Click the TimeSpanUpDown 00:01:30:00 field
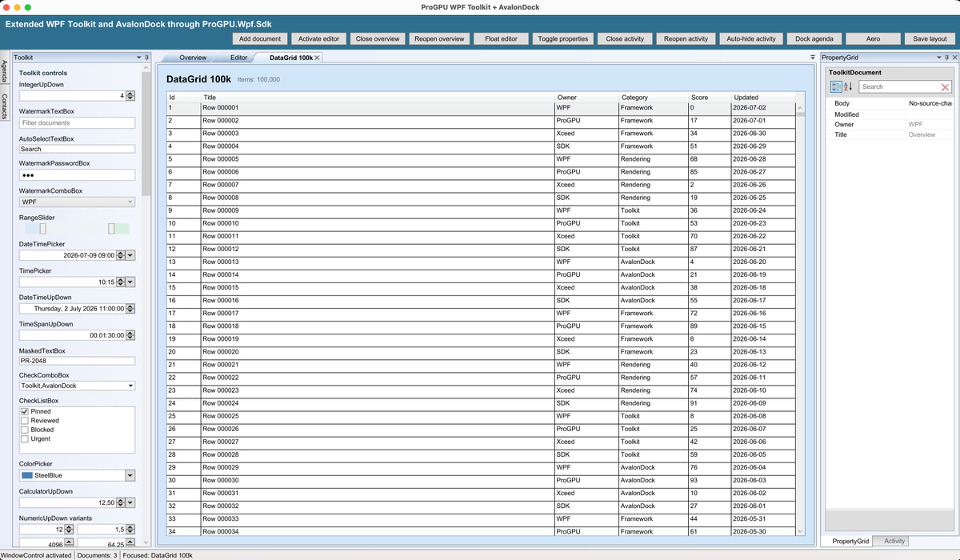Image resolution: width=960 pixels, height=560 pixels. click(x=71, y=335)
